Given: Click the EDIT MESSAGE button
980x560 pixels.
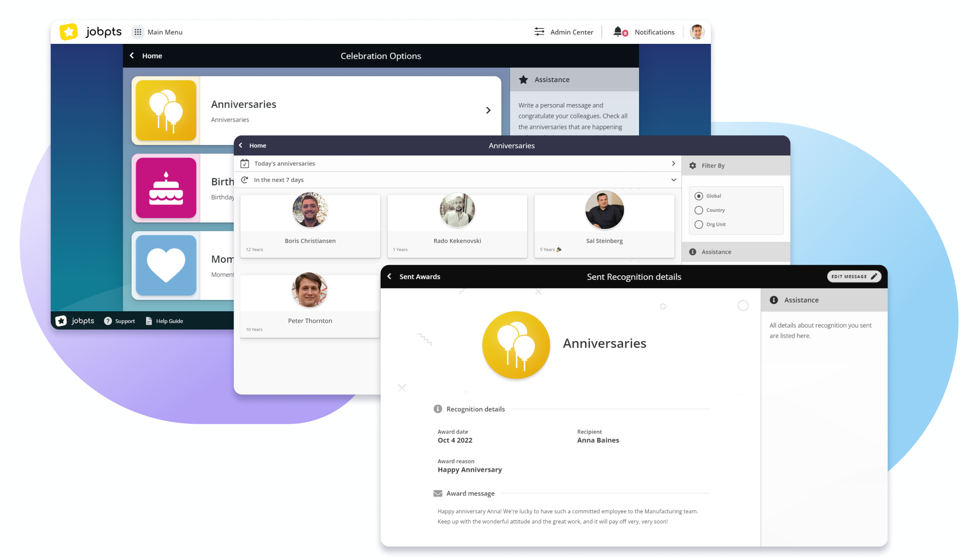Looking at the screenshot, I should pos(854,277).
